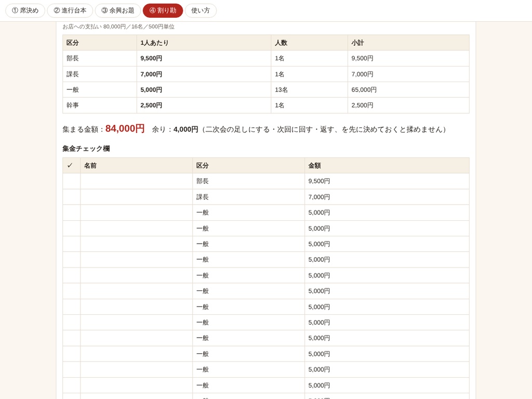Select the ④ 割り勘 tab
Screen dimensions: 532x399
163,10
